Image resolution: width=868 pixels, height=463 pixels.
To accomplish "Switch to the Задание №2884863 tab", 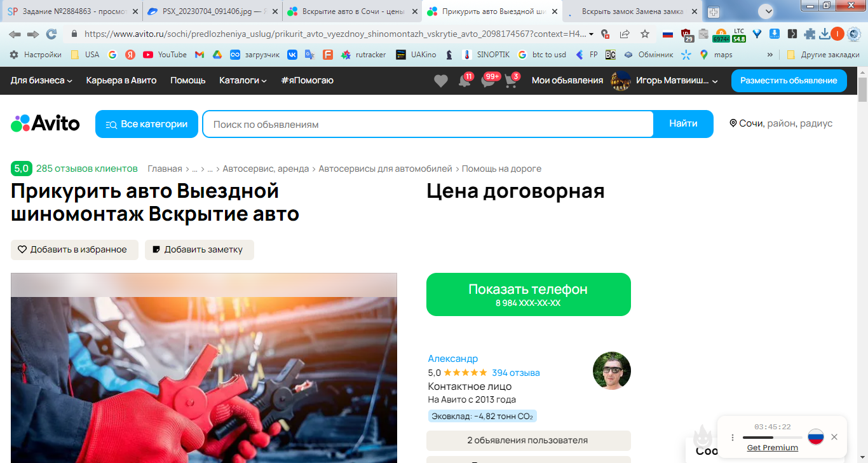I will point(73,11).
